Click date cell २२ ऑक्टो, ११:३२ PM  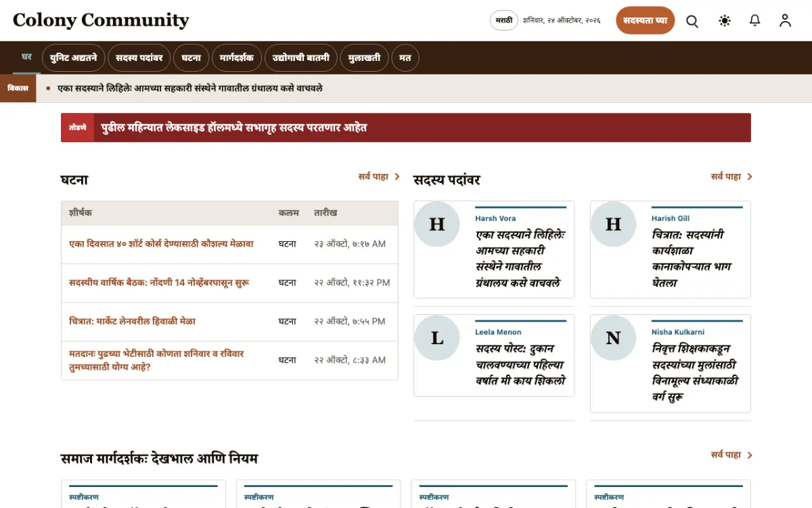tap(352, 282)
